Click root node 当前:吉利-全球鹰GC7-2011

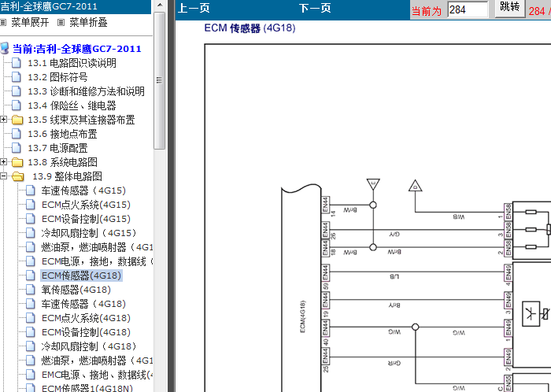coord(76,49)
